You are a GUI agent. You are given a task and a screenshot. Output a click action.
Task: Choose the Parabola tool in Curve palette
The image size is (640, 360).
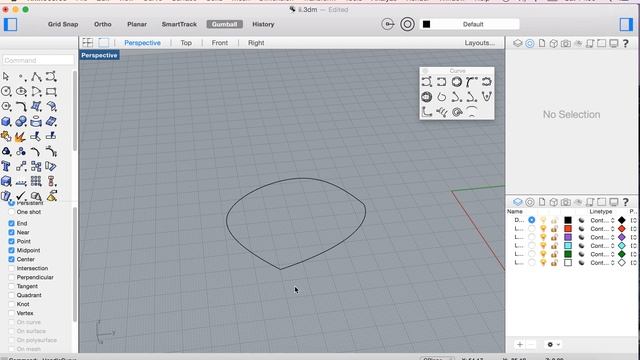pos(487,97)
